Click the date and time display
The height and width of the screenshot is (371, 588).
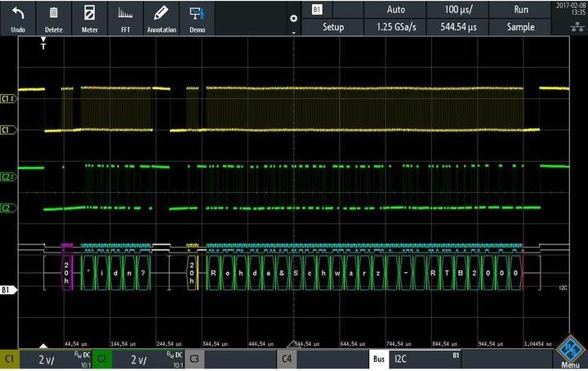coord(570,9)
